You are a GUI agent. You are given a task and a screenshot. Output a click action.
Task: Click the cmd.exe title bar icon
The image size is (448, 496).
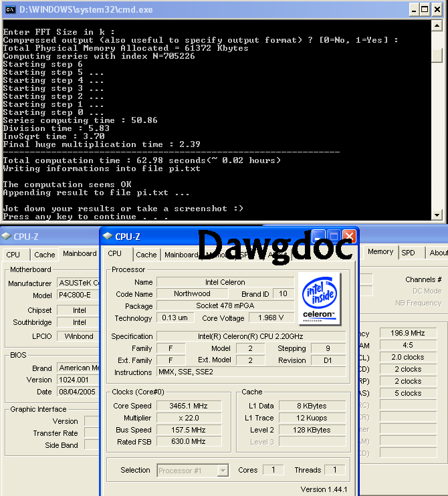click(x=11, y=10)
